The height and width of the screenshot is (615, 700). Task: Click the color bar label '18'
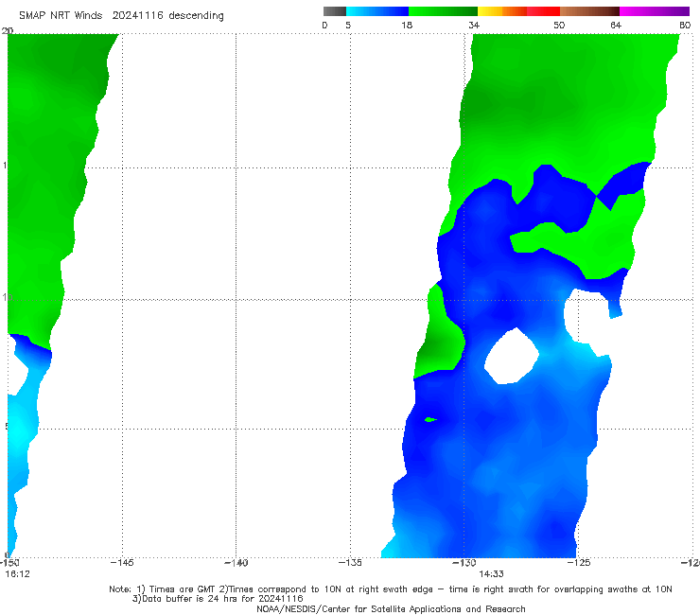pyautogui.click(x=407, y=26)
